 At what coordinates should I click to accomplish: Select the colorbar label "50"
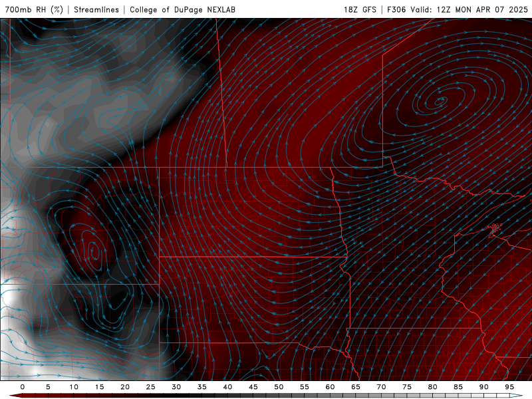coord(279,387)
